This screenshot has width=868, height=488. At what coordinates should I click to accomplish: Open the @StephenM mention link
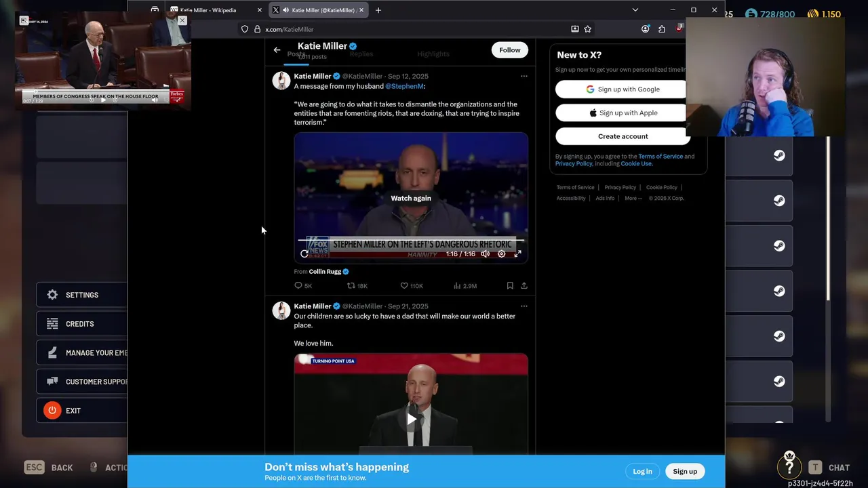point(404,87)
